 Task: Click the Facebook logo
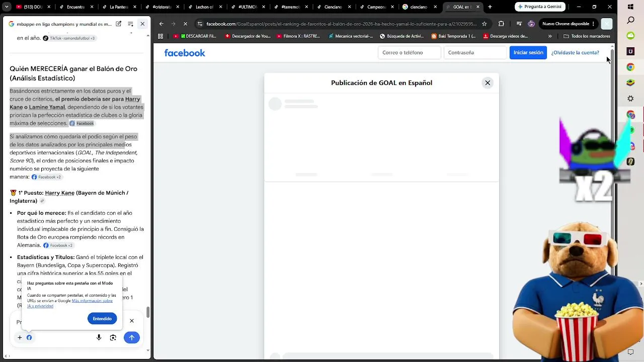pyautogui.click(x=185, y=53)
